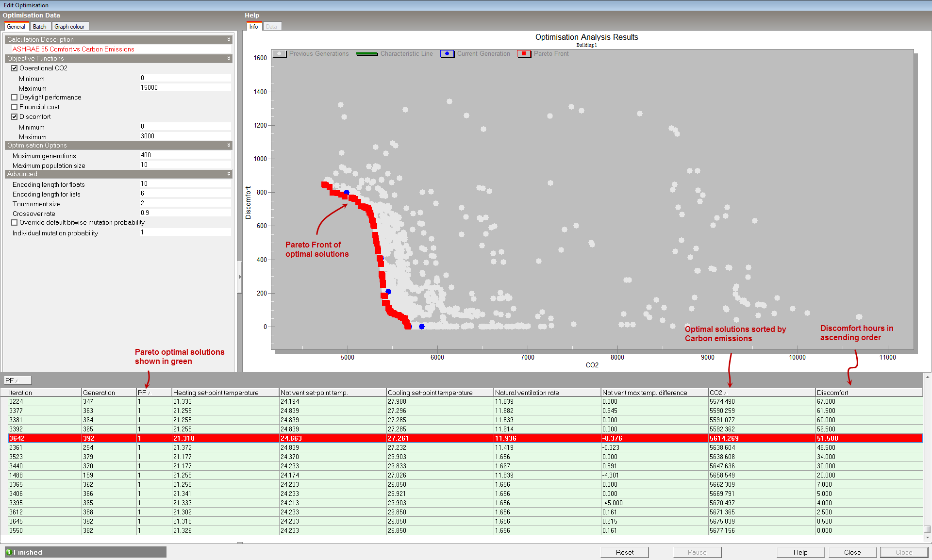This screenshot has height=560, width=932.
Task: Tick the Financial cost checkbox
Action: coord(15,107)
